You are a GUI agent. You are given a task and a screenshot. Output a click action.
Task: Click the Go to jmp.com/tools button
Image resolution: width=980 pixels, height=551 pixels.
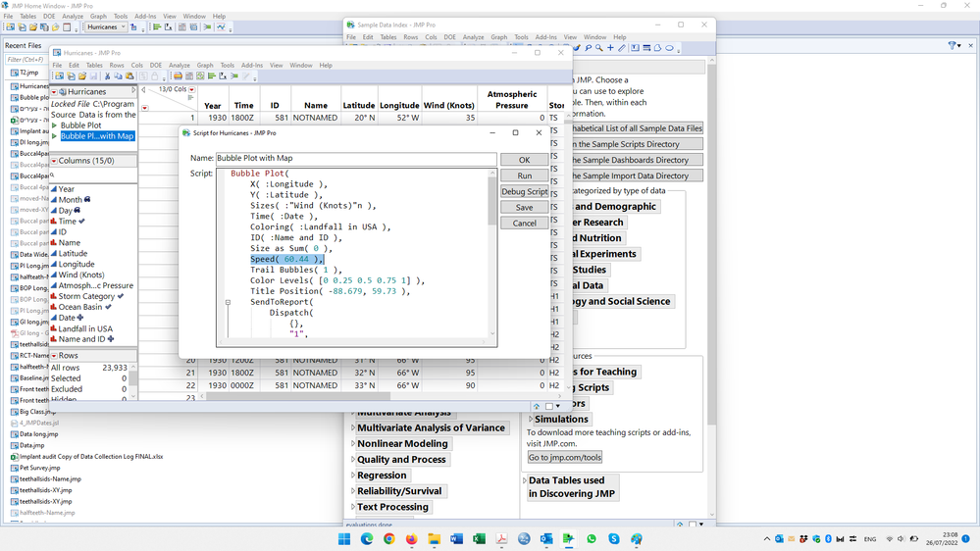pos(565,457)
